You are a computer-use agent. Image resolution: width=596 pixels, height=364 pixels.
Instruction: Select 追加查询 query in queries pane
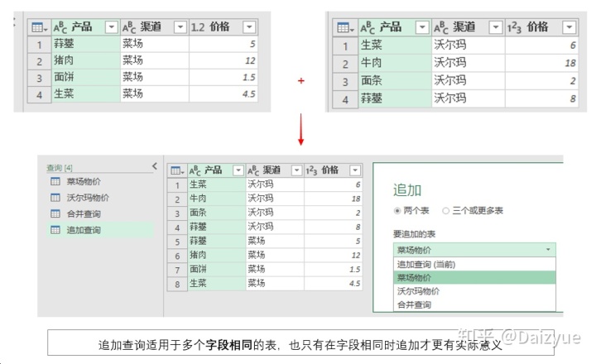(x=100, y=230)
